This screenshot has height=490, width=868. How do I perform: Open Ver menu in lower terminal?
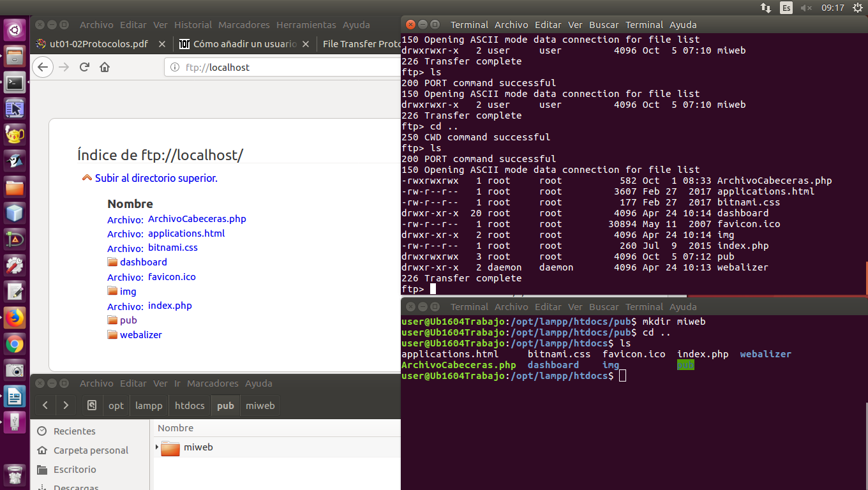point(575,307)
